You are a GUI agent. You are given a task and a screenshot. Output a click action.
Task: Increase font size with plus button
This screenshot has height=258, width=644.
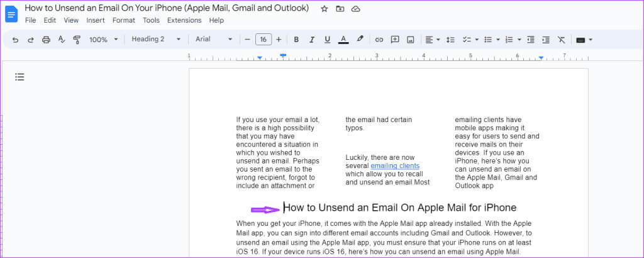[x=279, y=40]
